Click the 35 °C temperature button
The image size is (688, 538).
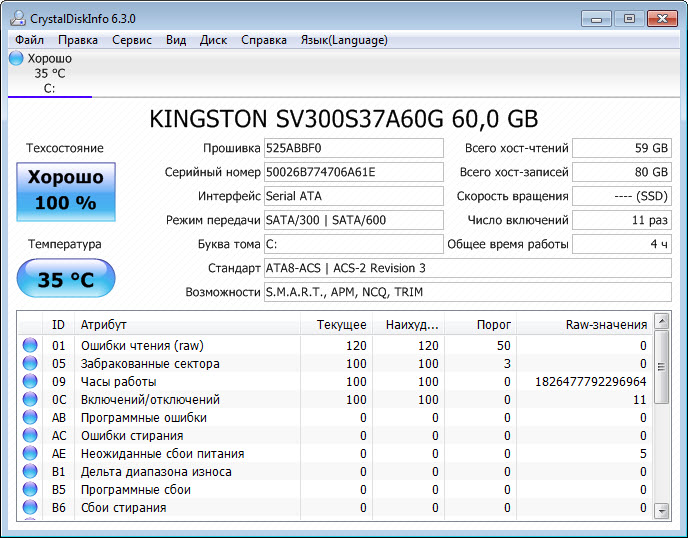[65, 278]
